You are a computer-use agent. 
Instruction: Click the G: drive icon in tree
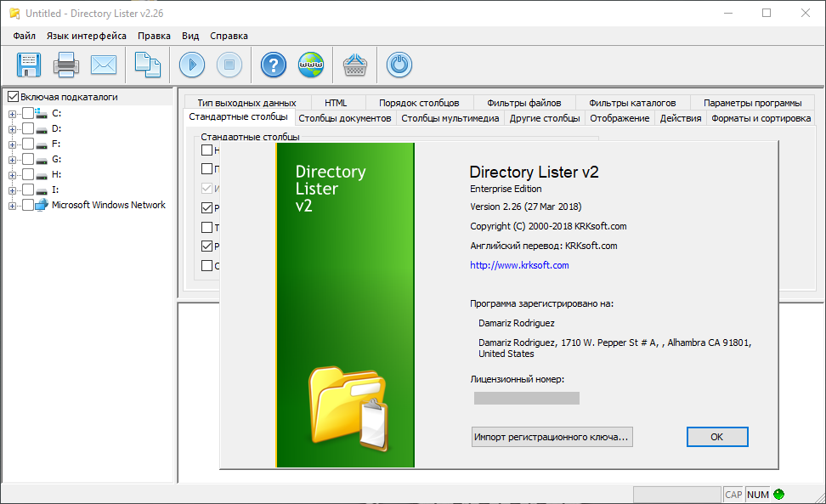41,160
